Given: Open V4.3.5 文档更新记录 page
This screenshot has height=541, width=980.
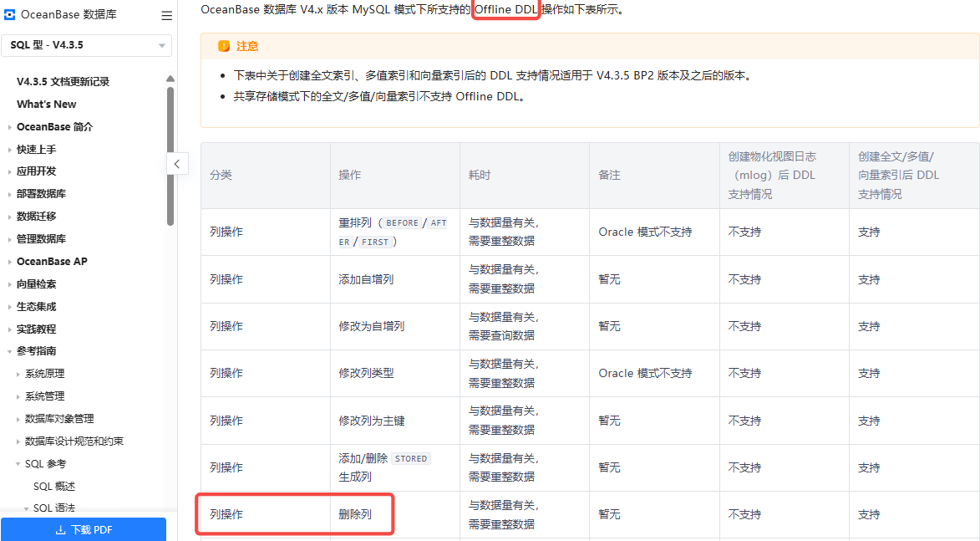Looking at the screenshot, I should [63, 82].
